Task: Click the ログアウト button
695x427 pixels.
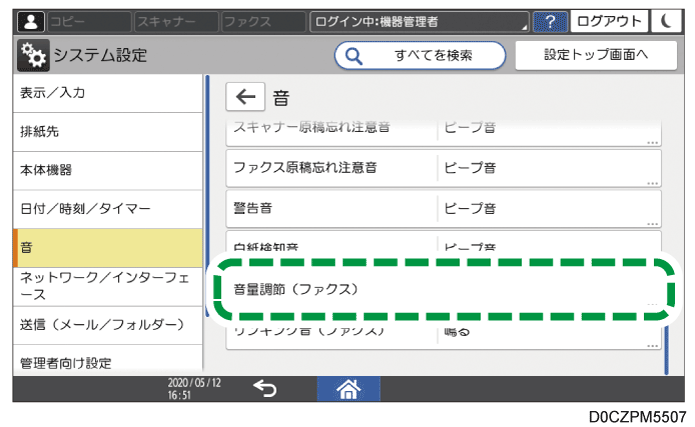Action: point(609,21)
